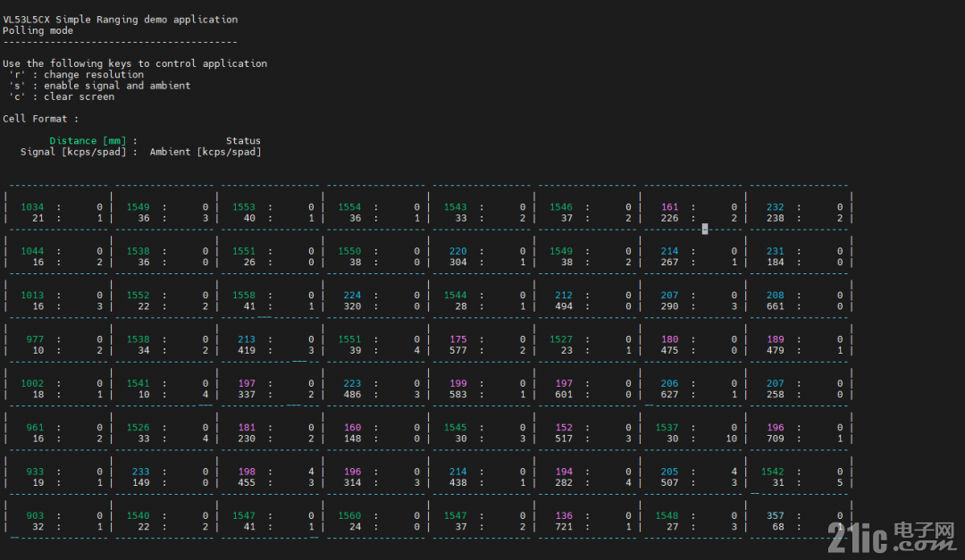Click the signal value 577
Screen dimensions: 965x560
(x=457, y=351)
